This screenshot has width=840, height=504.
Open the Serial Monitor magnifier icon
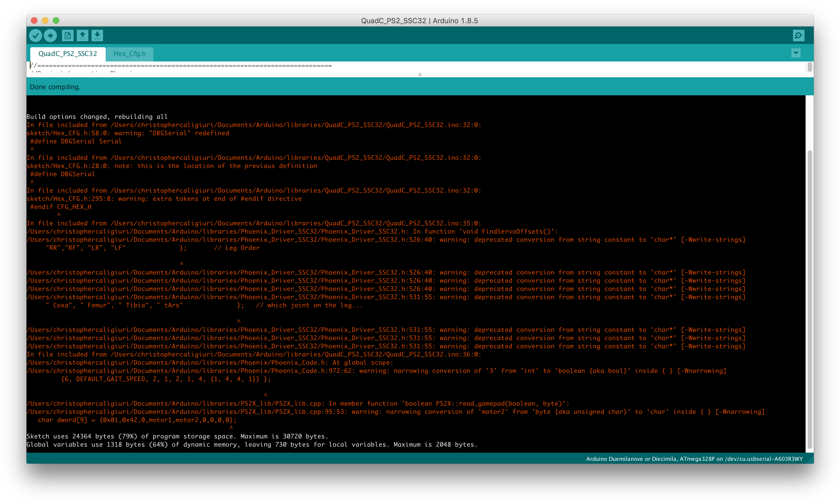coord(798,35)
